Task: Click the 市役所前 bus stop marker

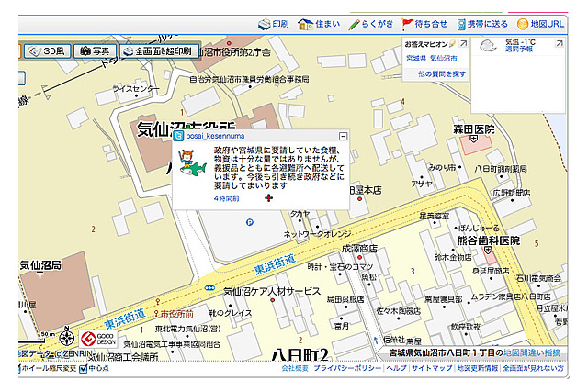Action: 156,314
